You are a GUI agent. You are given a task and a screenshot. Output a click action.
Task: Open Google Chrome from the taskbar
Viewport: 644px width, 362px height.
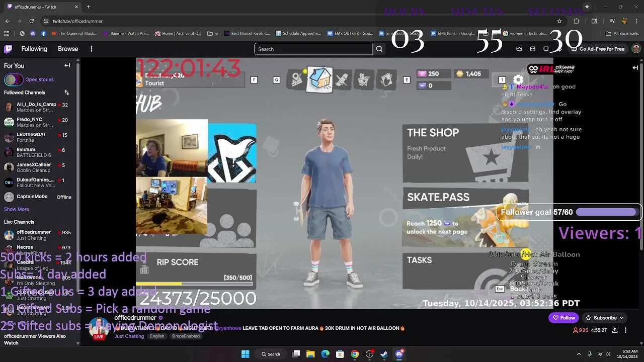355,354
